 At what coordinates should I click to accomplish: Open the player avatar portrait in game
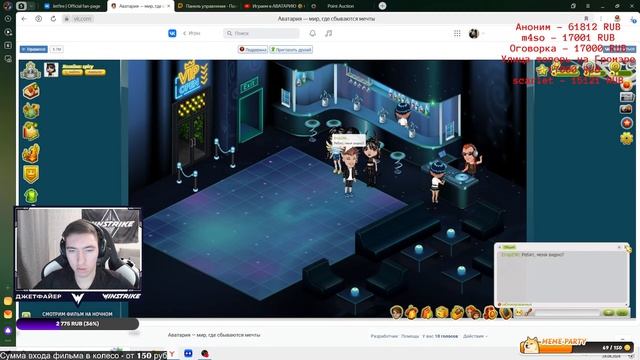[51, 70]
